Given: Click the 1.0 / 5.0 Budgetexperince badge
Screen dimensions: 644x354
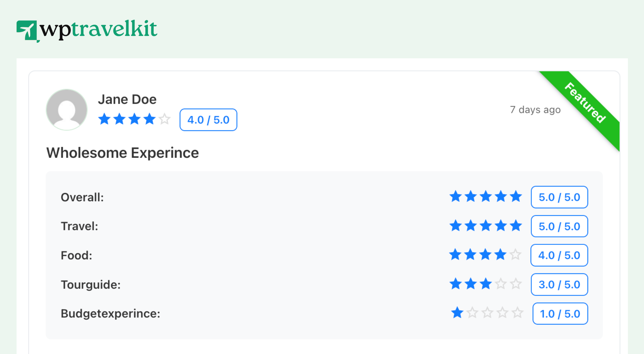Looking at the screenshot, I should pyautogui.click(x=560, y=314).
